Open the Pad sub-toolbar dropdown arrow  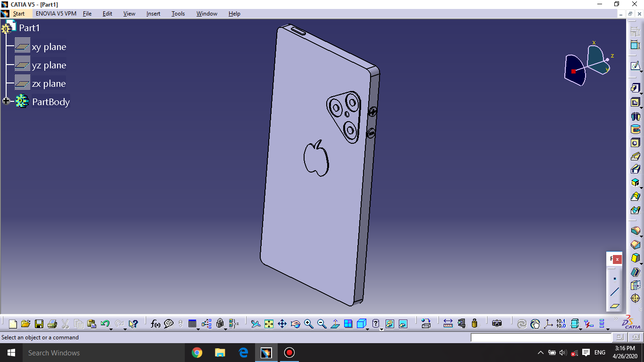[x=641, y=94]
